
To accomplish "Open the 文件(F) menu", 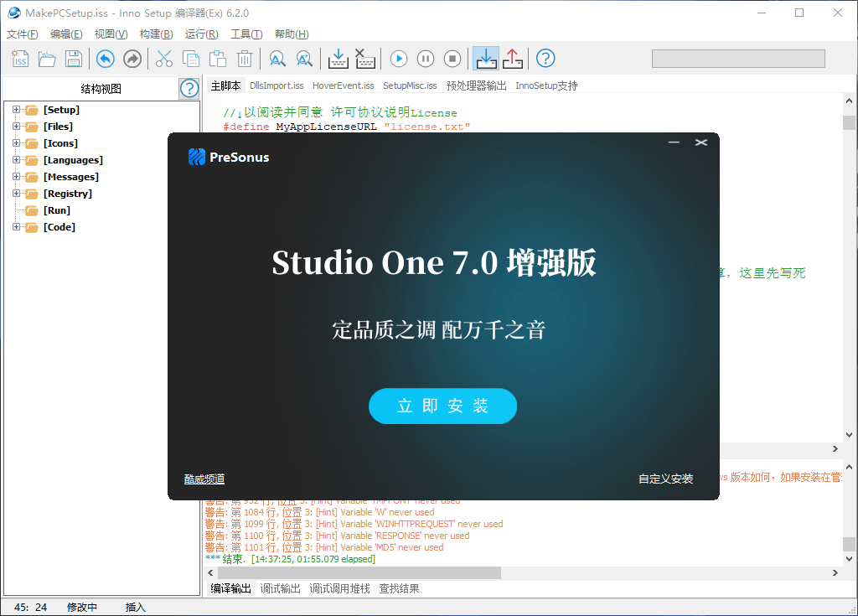I will click(23, 34).
